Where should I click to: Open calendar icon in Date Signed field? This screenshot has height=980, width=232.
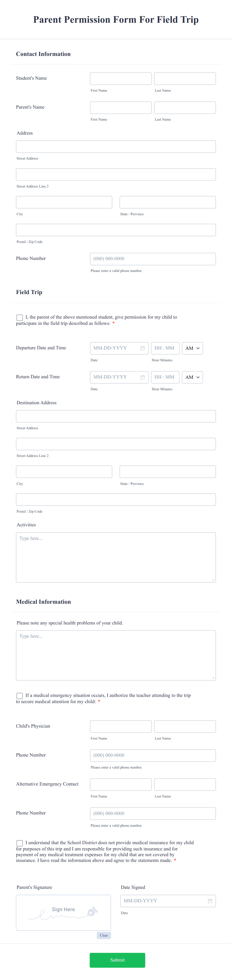(x=210, y=901)
